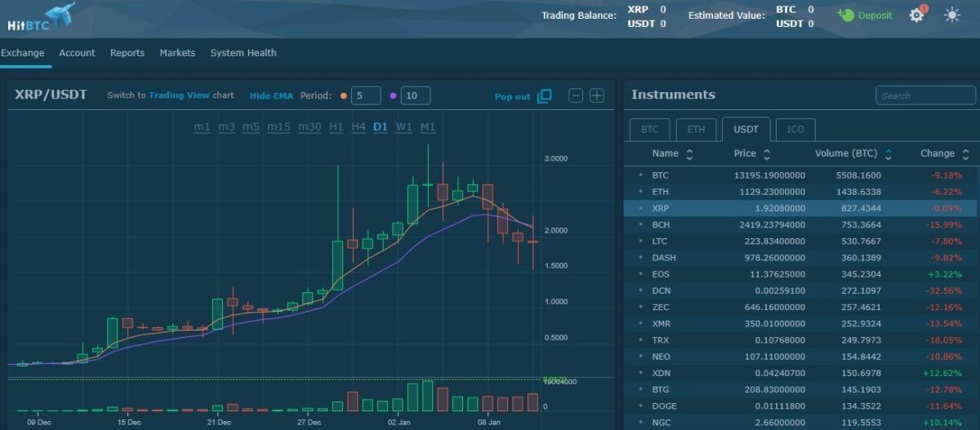The width and height of the screenshot is (980, 430).
Task: Toggle the light theme sun icon
Action: point(952,15)
